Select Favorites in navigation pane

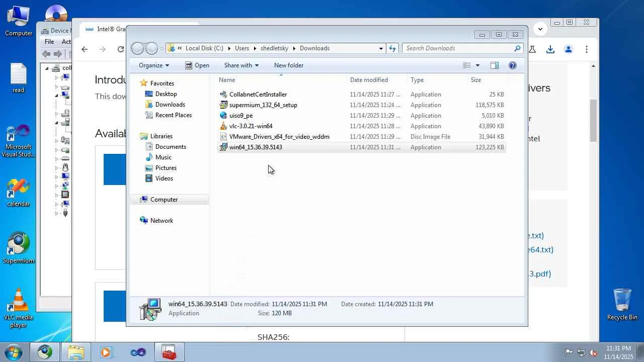(162, 83)
